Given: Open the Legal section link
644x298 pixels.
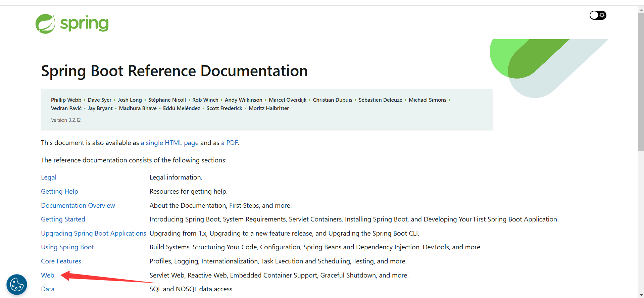Looking at the screenshot, I should [49, 177].
